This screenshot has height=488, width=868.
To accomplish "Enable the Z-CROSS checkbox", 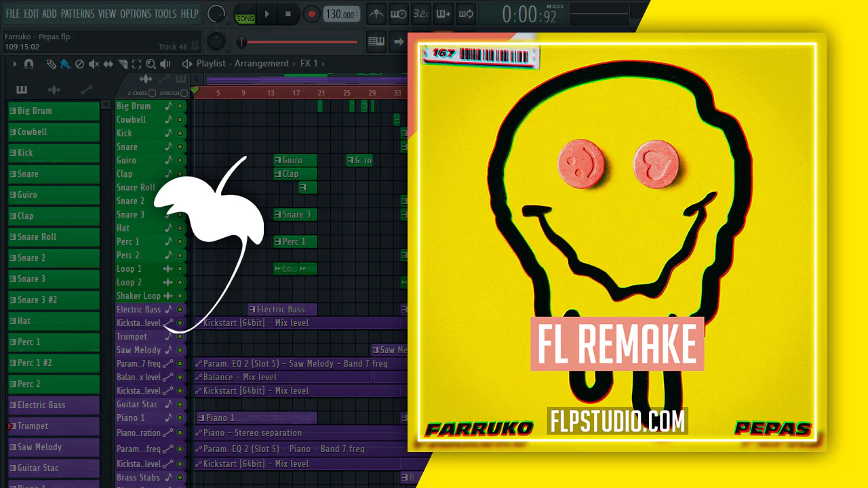I will coord(152,93).
